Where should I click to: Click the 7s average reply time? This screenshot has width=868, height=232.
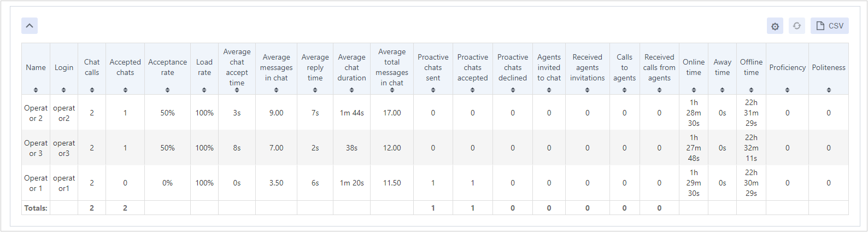pyautogui.click(x=315, y=113)
